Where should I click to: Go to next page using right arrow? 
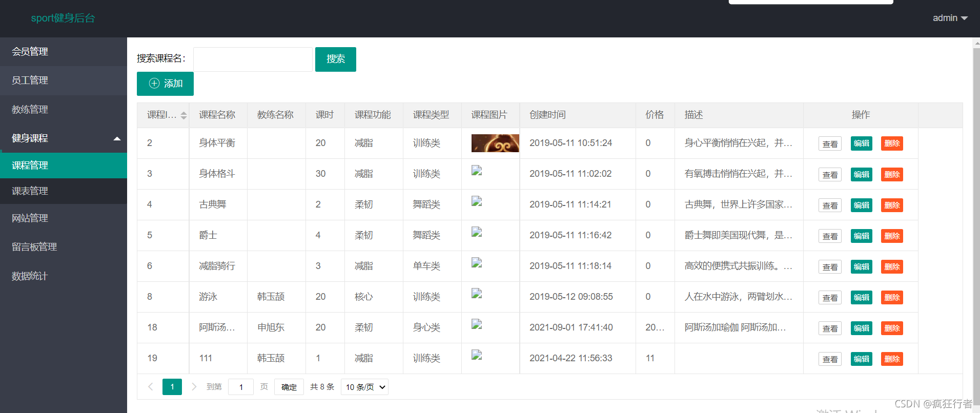click(x=194, y=387)
